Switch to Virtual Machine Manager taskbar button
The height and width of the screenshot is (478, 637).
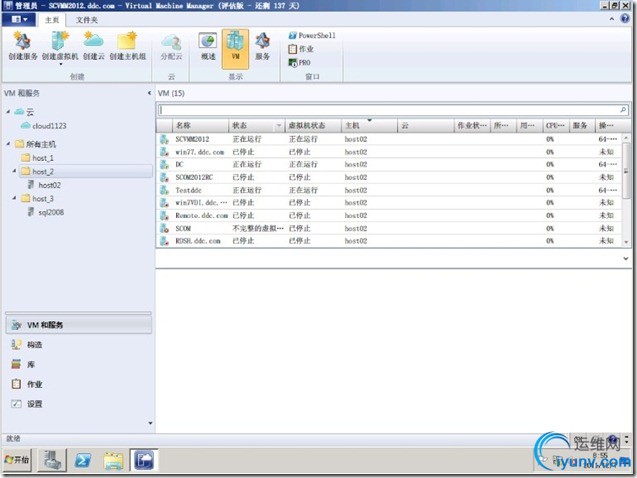pos(144,460)
